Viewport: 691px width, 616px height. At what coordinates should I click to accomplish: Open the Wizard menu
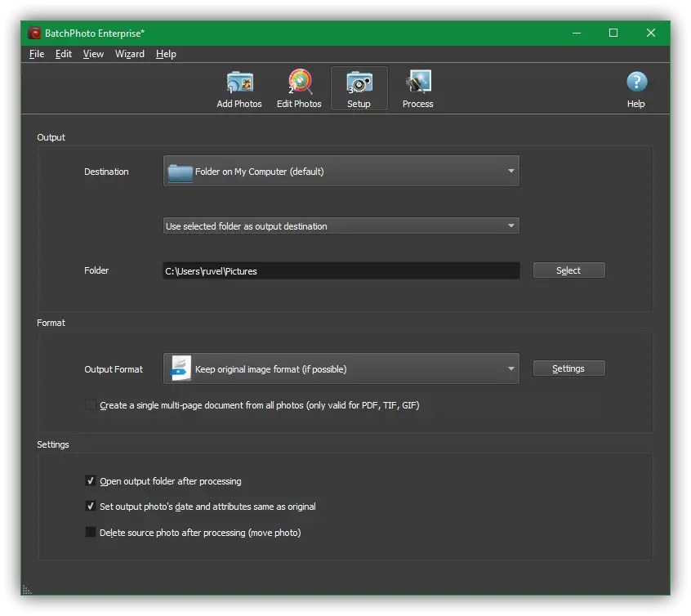pyautogui.click(x=129, y=54)
